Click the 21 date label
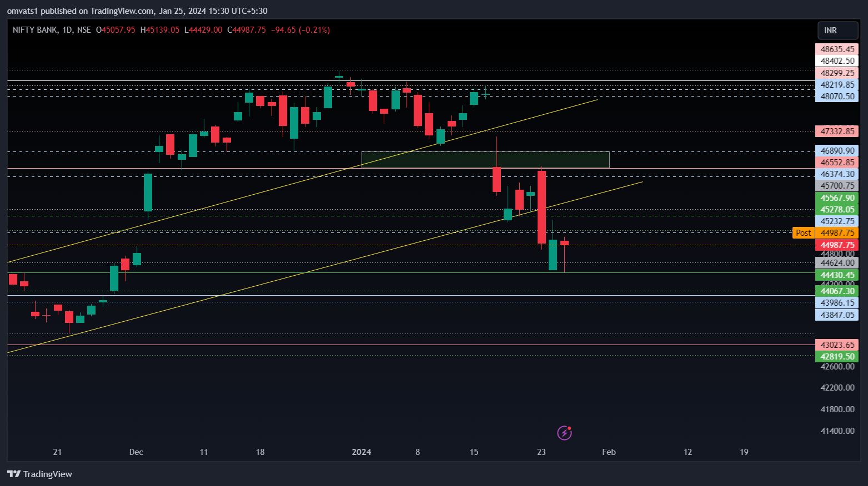 [x=57, y=452]
